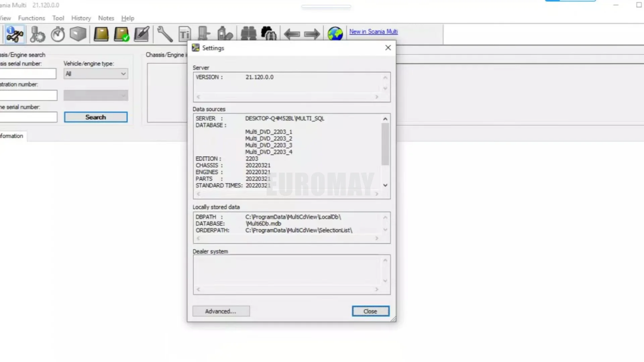
Task: Click the chassis information toolbar icon
Action: pyautogui.click(x=14, y=34)
